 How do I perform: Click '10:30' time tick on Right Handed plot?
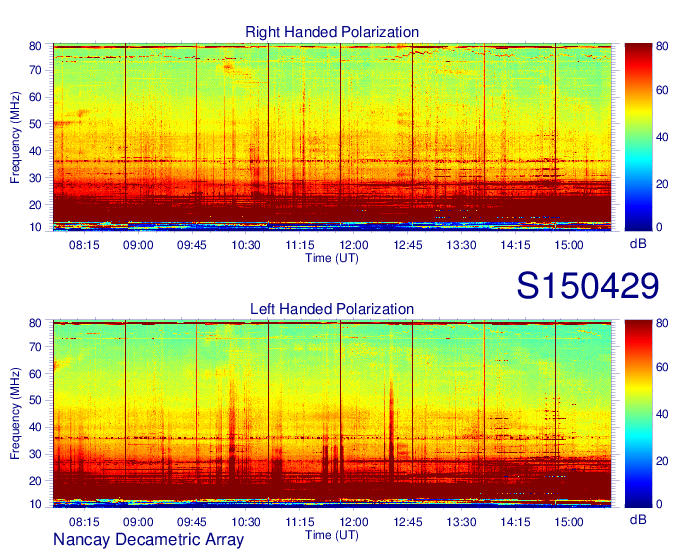(246, 245)
